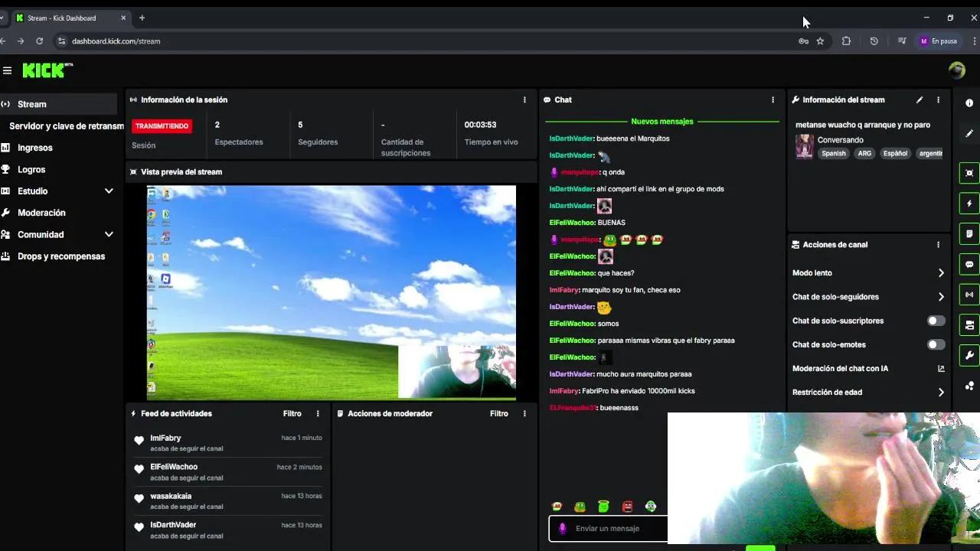Open the profile avatar in the top bar

[x=957, y=70]
